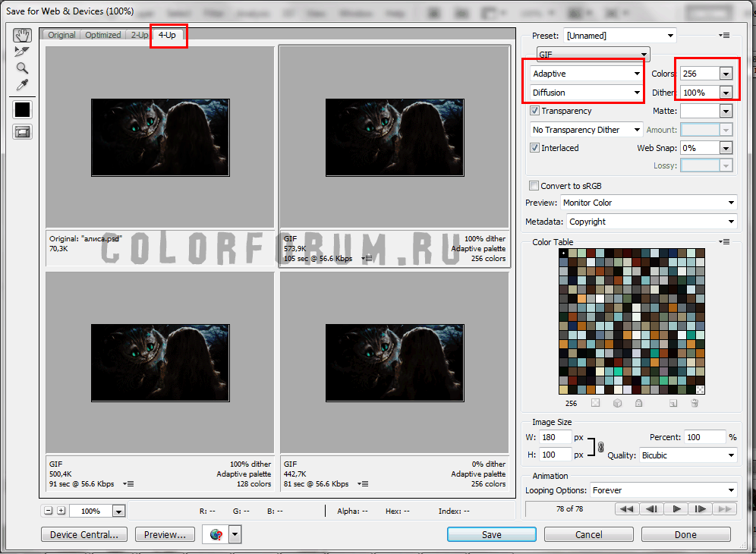Open the browser selection dropdown arrow
Viewport: 756px width, 554px height.
coord(235,534)
